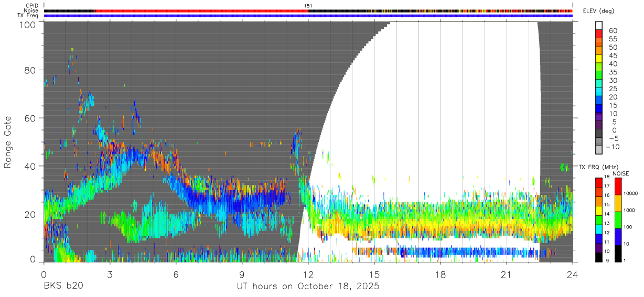
Task: Click the '15' tick label on the time axis
Action: pyautogui.click(x=374, y=274)
